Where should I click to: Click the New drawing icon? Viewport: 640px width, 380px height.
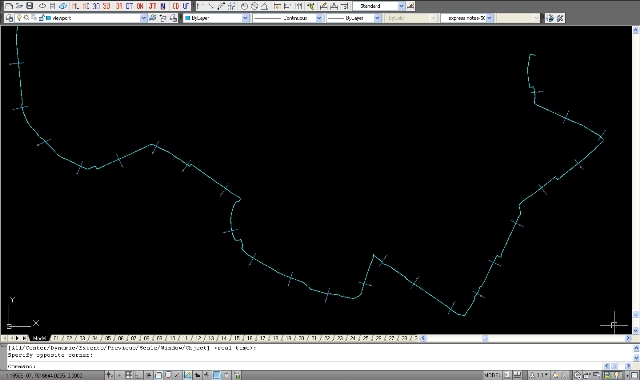pyautogui.click(x=9, y=6)
